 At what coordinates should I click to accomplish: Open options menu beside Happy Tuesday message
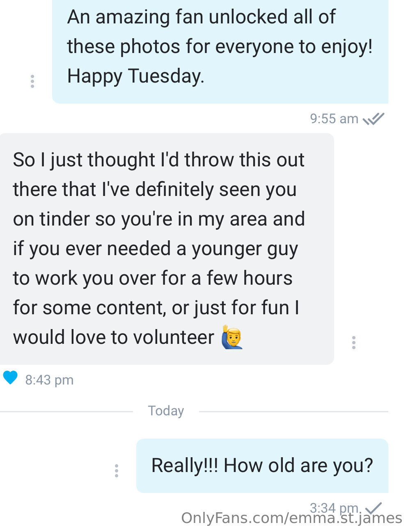32,81
